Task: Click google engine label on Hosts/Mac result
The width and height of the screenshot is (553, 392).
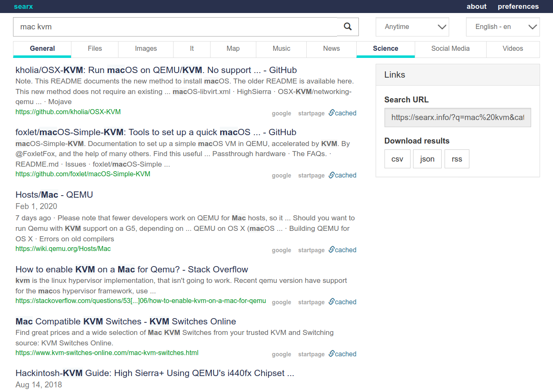Action: 282,250
